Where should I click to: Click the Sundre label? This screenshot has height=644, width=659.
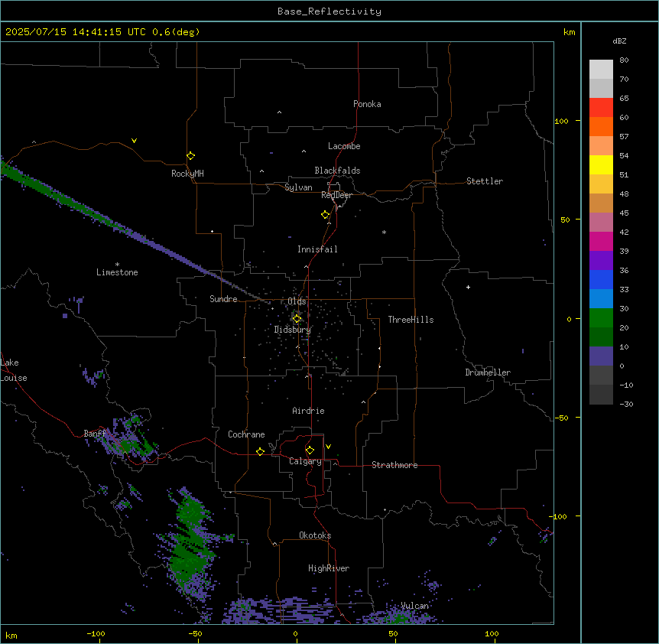tap(223, 299)
